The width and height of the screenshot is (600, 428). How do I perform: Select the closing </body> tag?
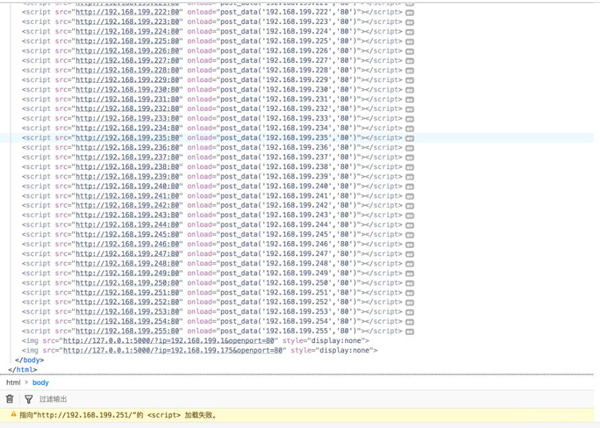pos(29,360)
